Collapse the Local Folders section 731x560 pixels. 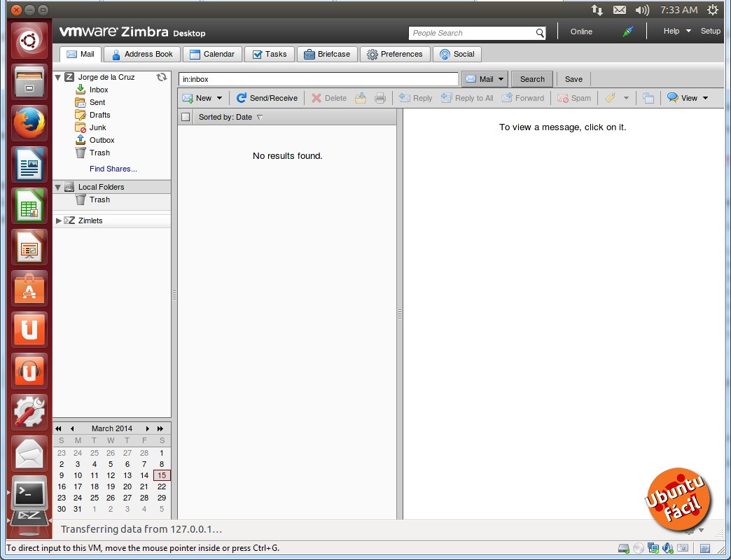coord(58,188)
